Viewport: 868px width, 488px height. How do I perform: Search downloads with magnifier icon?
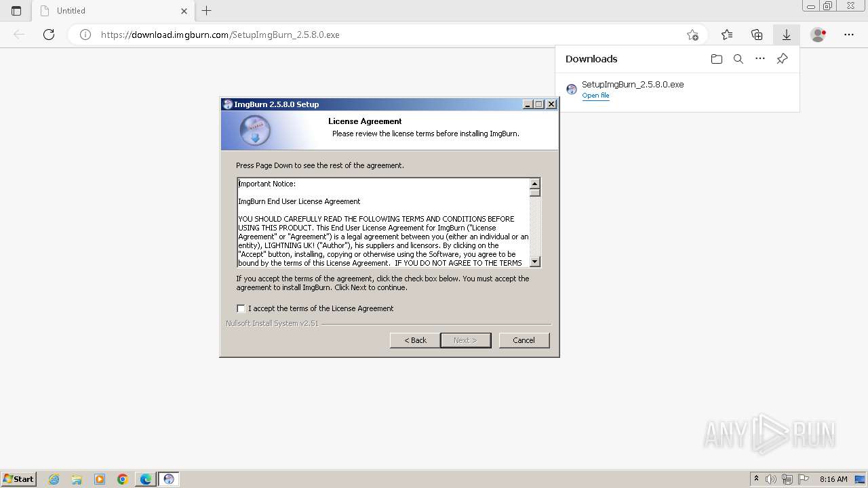738,59
